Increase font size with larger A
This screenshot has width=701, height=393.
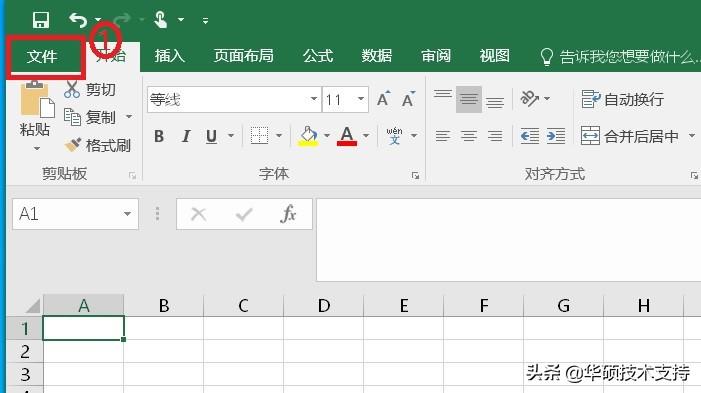383,99
